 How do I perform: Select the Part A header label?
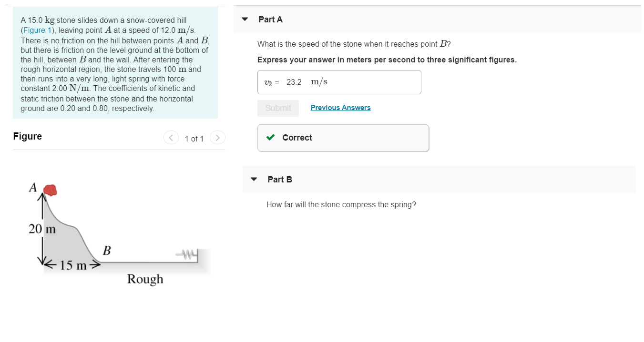click(x=270, y=20)
